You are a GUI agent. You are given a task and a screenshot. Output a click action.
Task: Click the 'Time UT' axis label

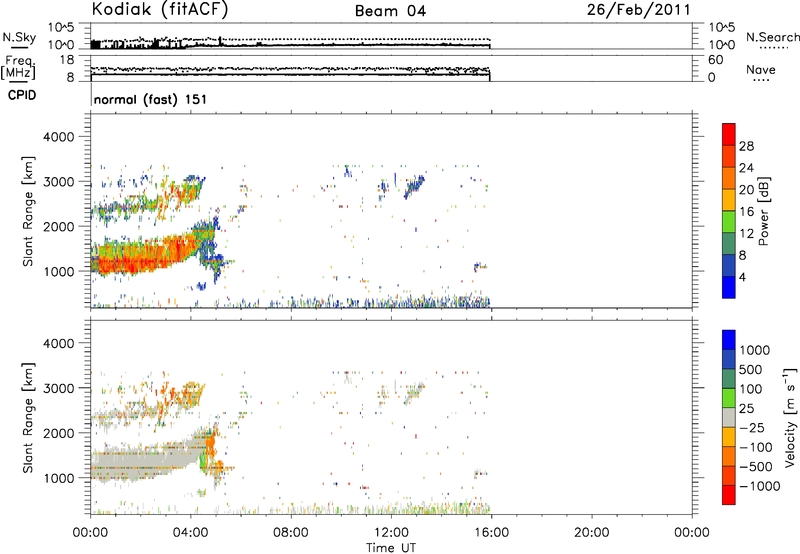(x=391, y=548)
